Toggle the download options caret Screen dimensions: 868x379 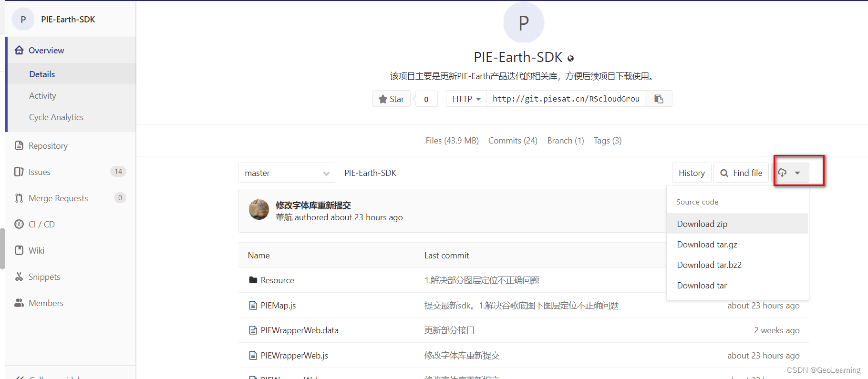coord(797,173)
